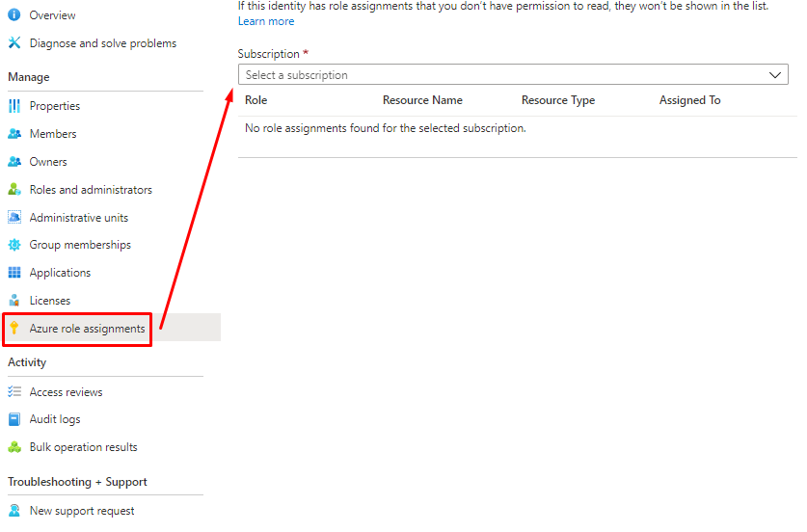
Task: Click the Roles and administrators icon
Action: pyautogui.click(x=14, y=190)
